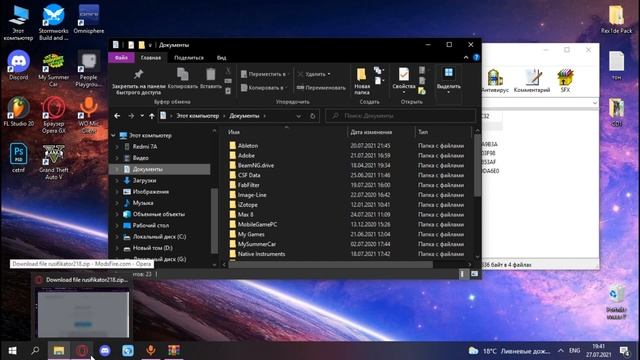Image resolution: width=640 pixels, height=360 pixels.
Task: Select Рабочий стол in navigation tree
Action: click(x=151, y=225)
